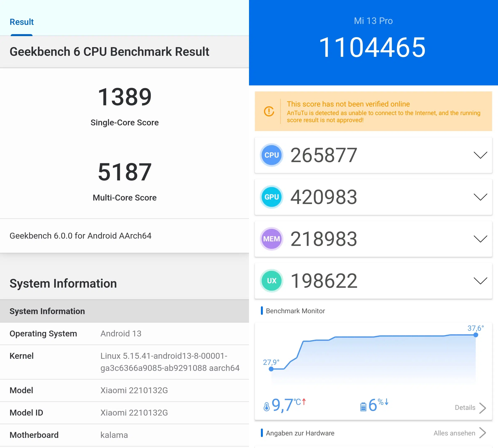The image size is (498, 448).
Task: Click the Alles ansehen chevron arrow
Action: point(482,433)
